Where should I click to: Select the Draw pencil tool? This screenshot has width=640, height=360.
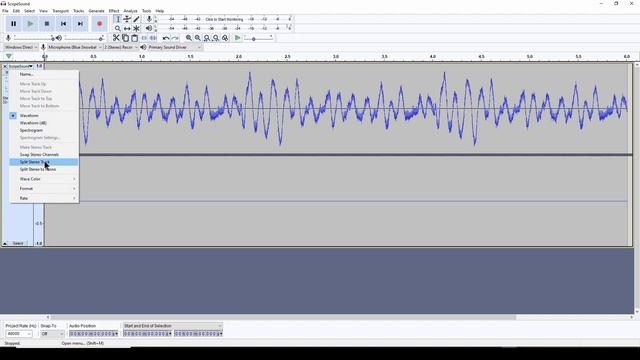tap(136, 19)
